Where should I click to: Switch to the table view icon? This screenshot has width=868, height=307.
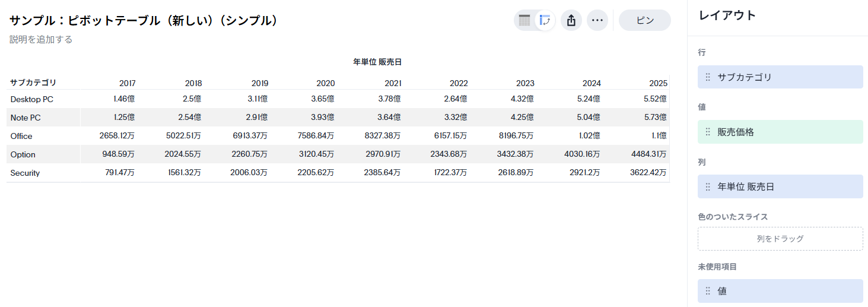tap(524, 20)
